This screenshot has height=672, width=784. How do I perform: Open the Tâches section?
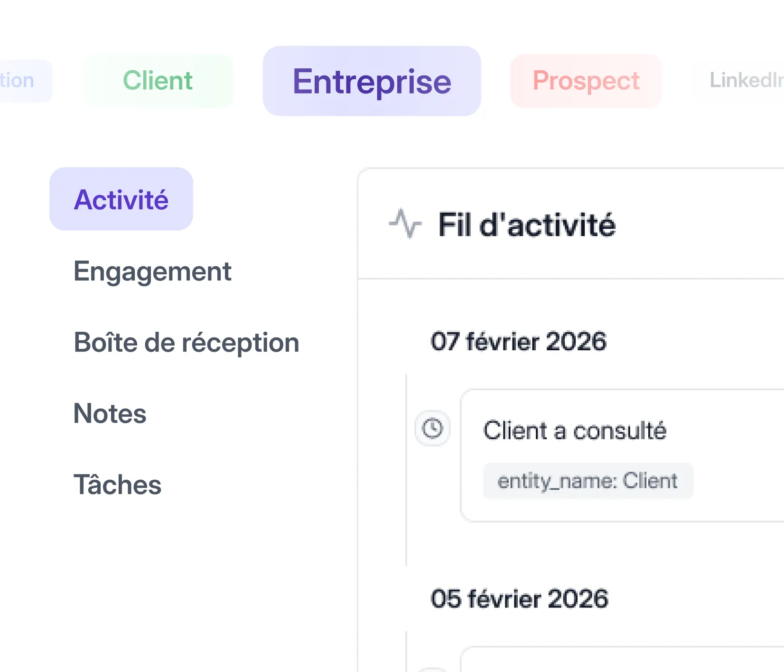117,485
